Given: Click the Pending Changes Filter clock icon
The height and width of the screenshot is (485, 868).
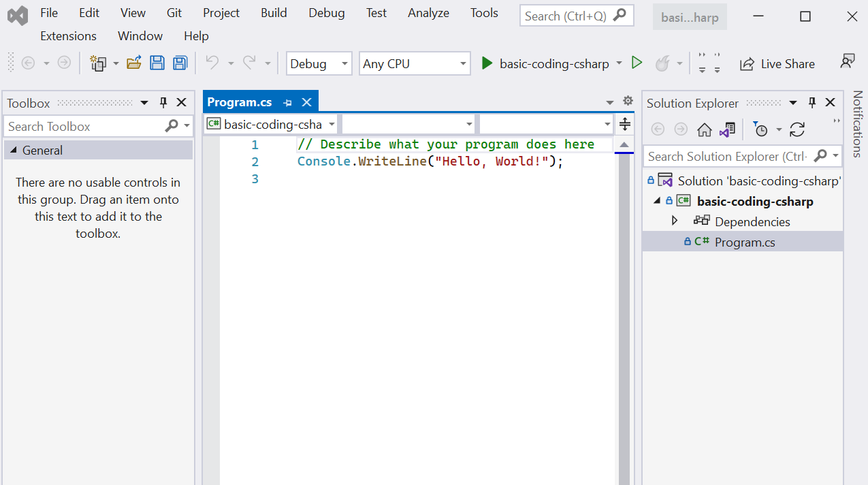Looking at the screenshot, I should click(760, 129).
